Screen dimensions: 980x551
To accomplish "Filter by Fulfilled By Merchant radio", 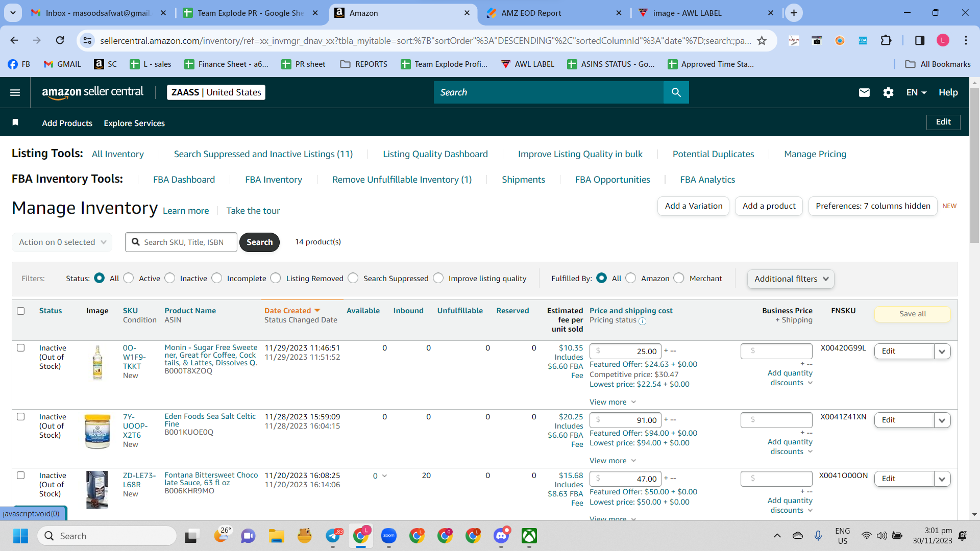I will 679,278.
